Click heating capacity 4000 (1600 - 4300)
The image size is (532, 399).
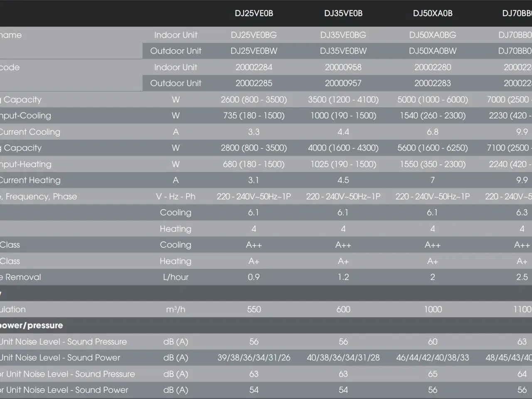(343, 148)
